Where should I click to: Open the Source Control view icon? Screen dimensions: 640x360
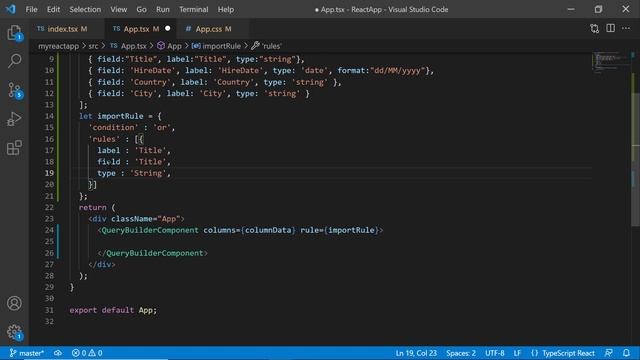point(14,90)
